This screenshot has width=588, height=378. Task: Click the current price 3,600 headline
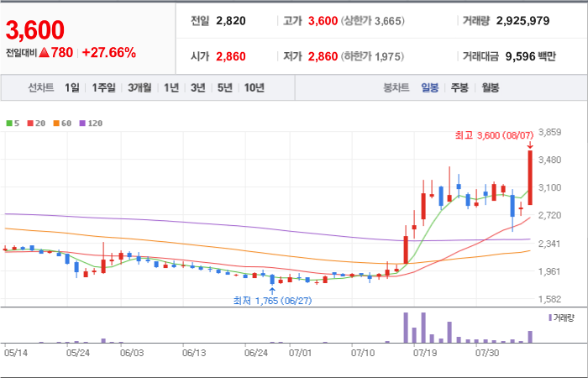coord(35,30)
